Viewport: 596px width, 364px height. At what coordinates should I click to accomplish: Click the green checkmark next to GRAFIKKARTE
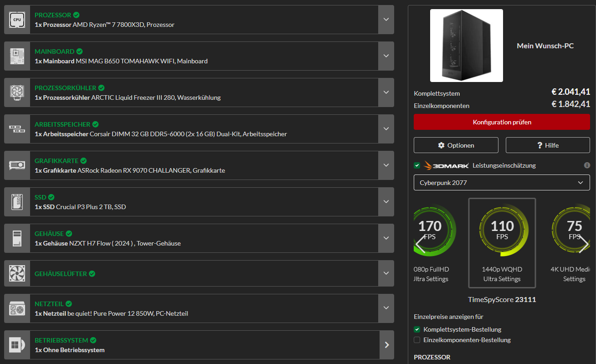[83, 161]
